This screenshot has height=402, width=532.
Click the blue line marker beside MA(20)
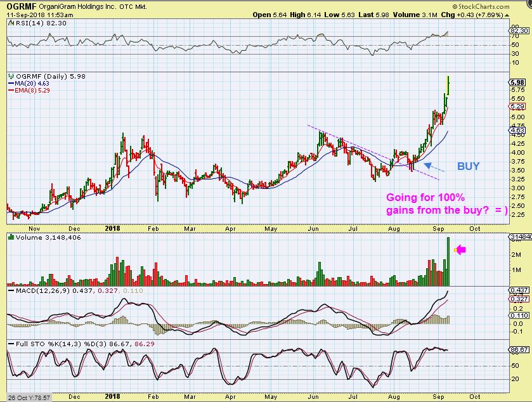tap(11, 84)
